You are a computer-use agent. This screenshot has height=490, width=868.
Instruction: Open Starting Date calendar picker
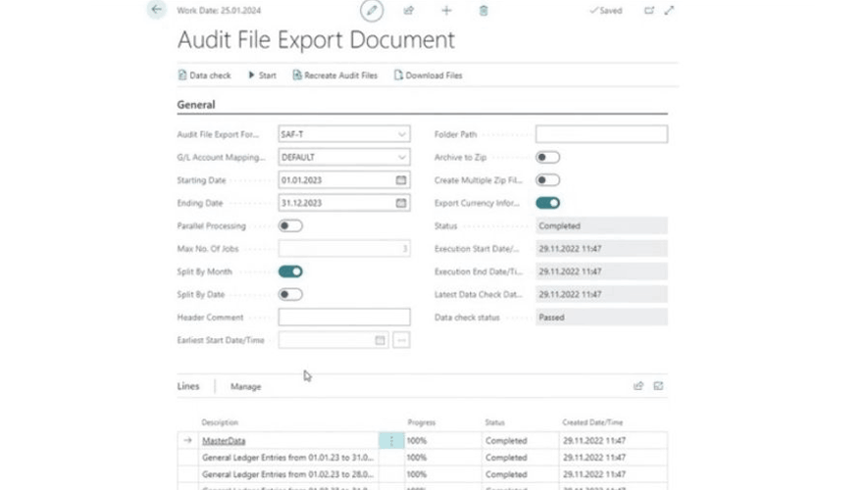click(x=401, y=180)
